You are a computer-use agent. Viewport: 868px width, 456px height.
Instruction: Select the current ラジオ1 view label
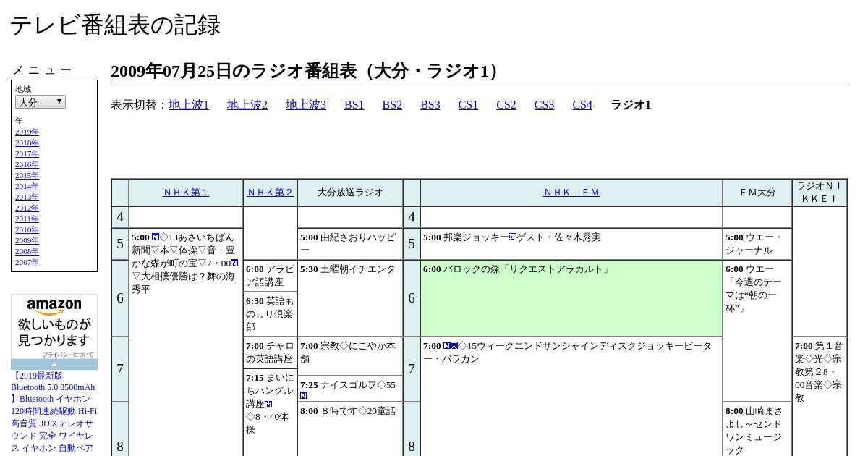[x=631, y=105]
